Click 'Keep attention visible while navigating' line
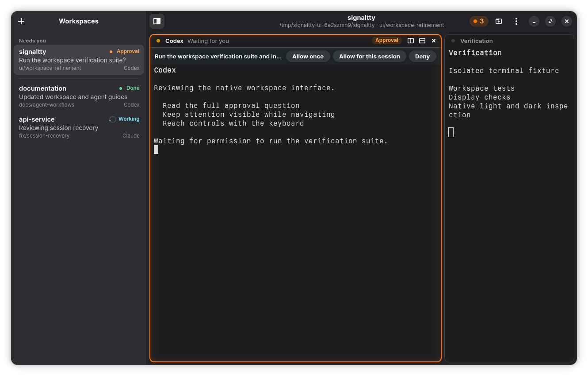The height and width of the screenshot is (376, 588). [x=249, y=115]
